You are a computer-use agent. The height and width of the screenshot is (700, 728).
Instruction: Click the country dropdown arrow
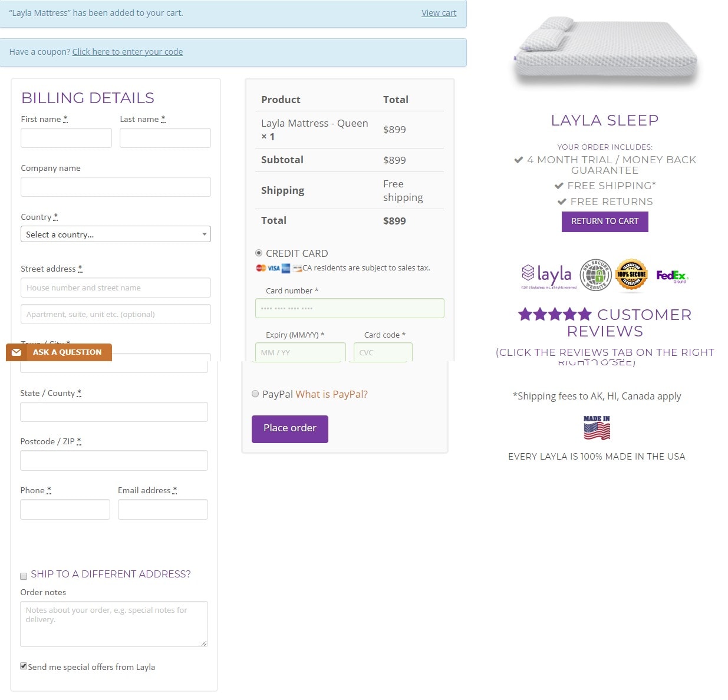(204, 234)
